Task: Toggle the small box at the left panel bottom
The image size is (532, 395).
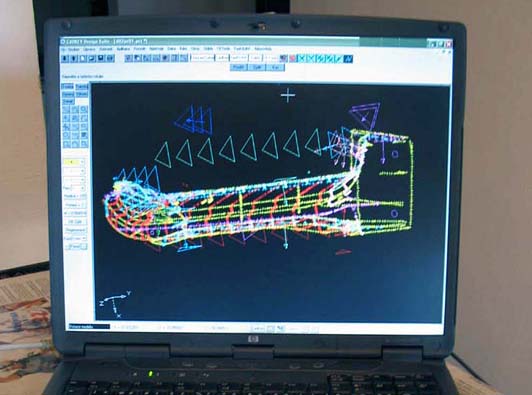Action: coord(83,246)
